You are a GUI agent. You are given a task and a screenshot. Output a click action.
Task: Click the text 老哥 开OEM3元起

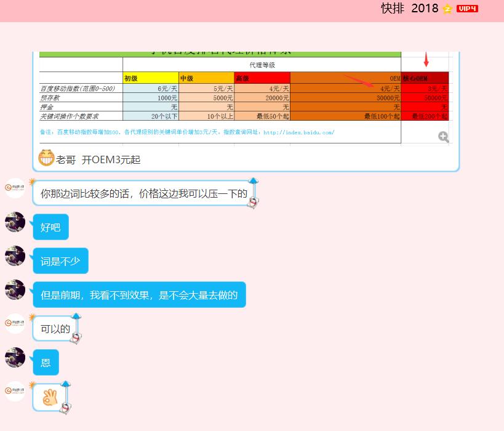point(98,160)
